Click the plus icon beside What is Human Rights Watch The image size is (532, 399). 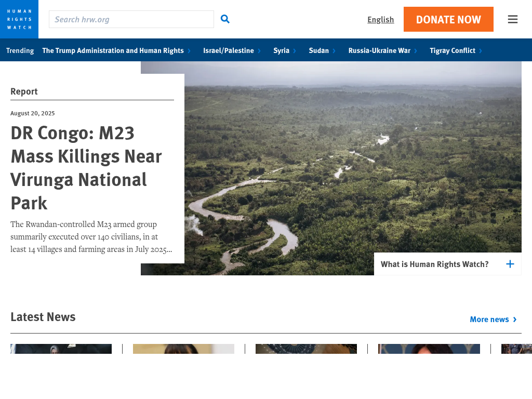tap(510, 264)
